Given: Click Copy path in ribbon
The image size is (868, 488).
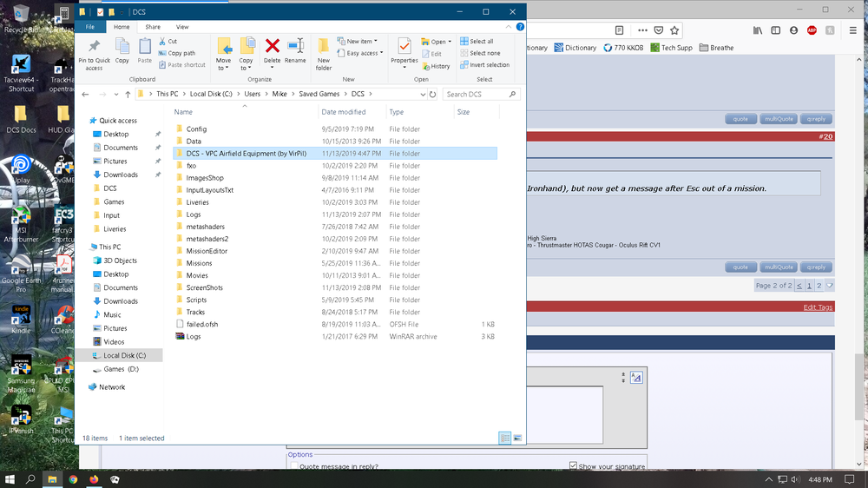Looking at the screenshot, I should tap(177, 53).
